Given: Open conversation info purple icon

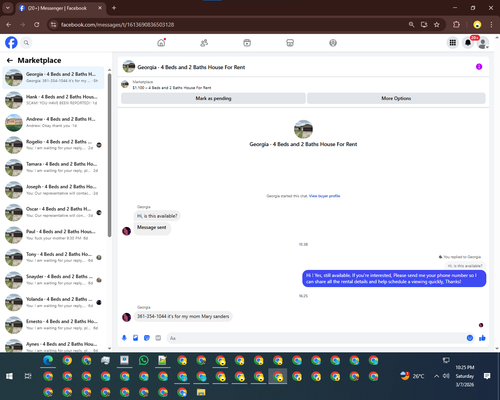Looking at the screenshot, I should pyautogui.click(x=479, y=67).
